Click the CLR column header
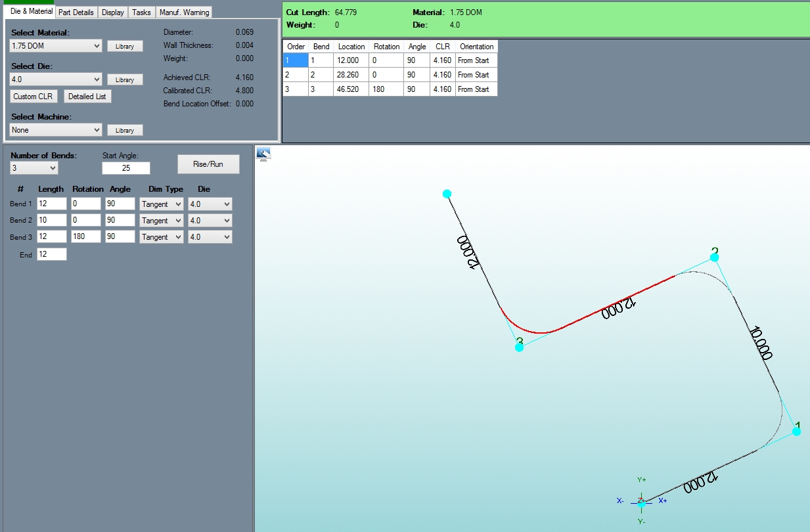Image resolution: width=810 pixels, height=532 pixels. [x=442, y=47]
